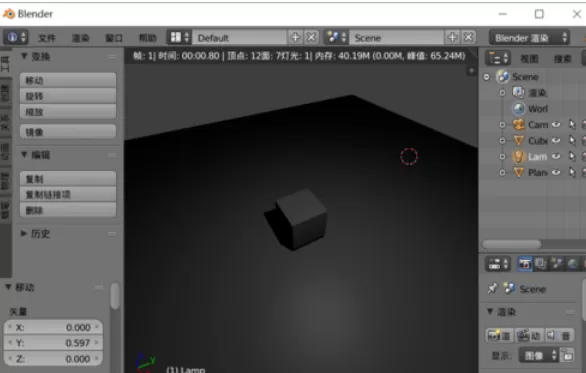Open the screen layout browser icon
The height and width of the screenshot is (373, 586).
[179, 37]
